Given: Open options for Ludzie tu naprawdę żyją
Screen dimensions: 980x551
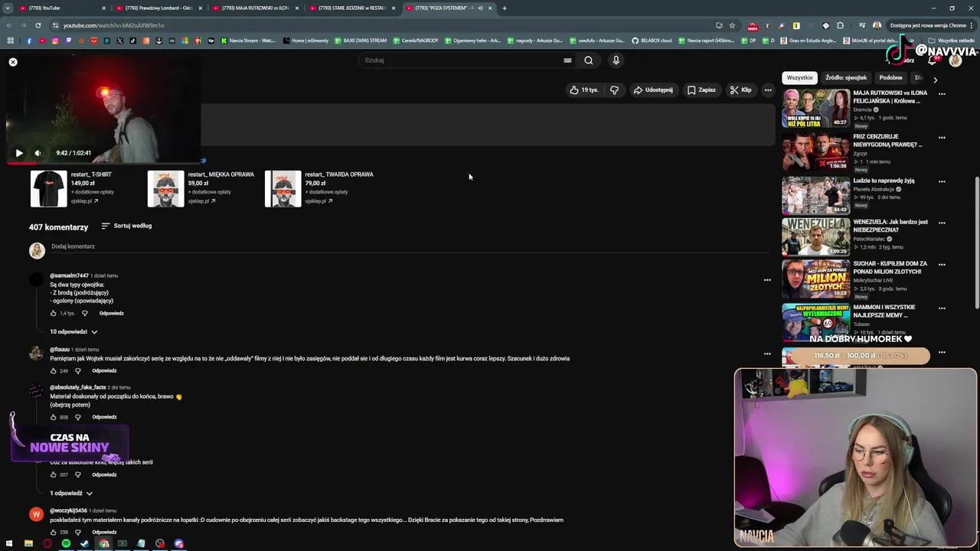Looking at the screenshot, I should point(942,181).
